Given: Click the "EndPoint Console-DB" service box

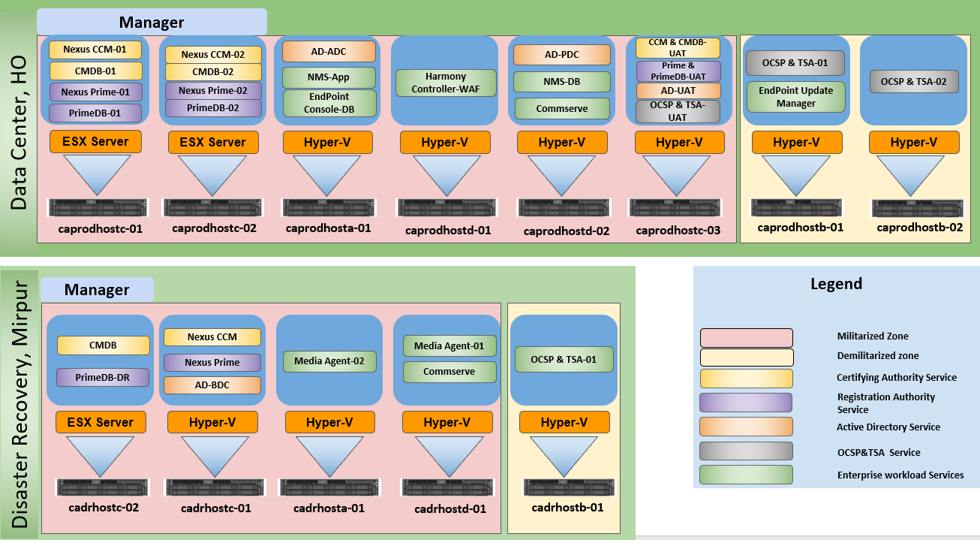Looking at the screenshot, I should coord(329,104).
